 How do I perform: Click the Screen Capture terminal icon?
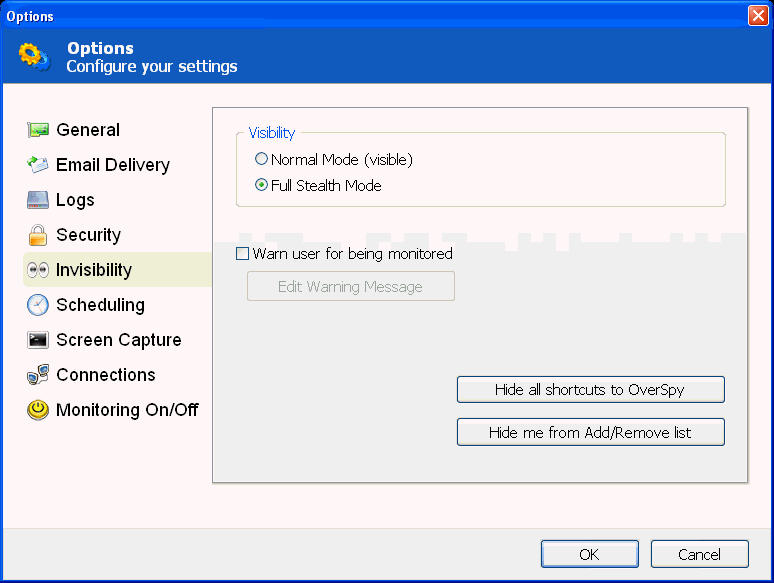[38, 340]
